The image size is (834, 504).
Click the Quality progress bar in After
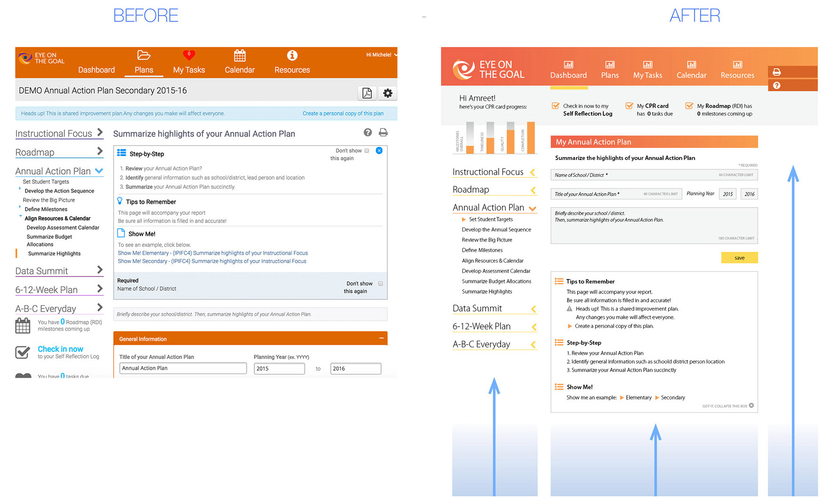coord(510,137)
